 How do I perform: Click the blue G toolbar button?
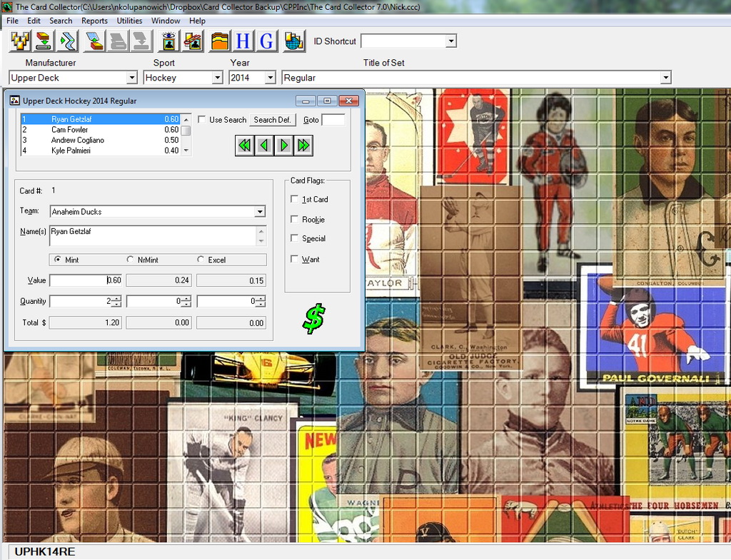[267, 41]
